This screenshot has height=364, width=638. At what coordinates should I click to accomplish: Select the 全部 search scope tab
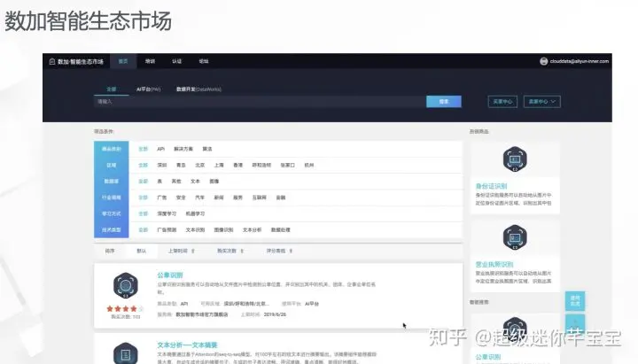click(111, 89)
